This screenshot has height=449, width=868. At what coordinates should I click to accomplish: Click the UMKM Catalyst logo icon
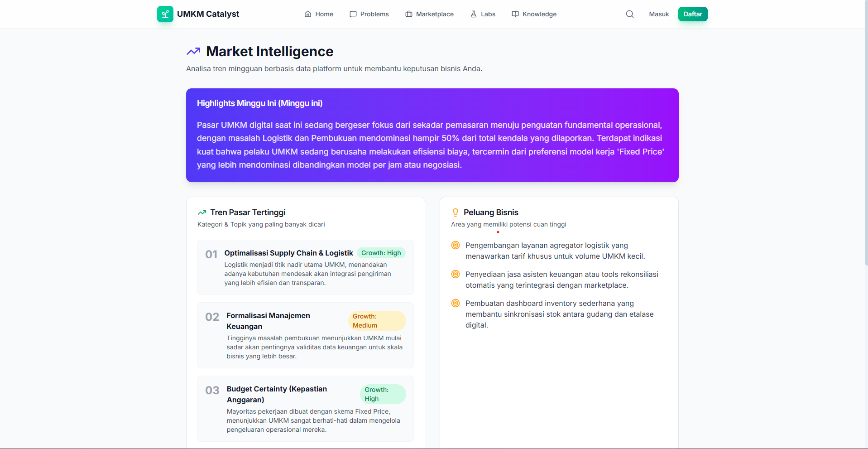[x=165, y=14]
